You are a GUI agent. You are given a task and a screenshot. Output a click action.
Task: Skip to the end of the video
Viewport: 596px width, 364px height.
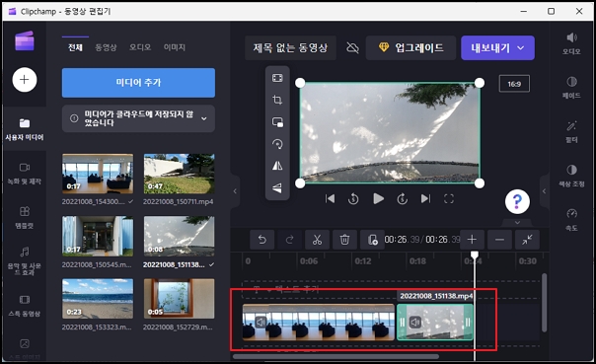pyautogui.click(x=425, y=198)
